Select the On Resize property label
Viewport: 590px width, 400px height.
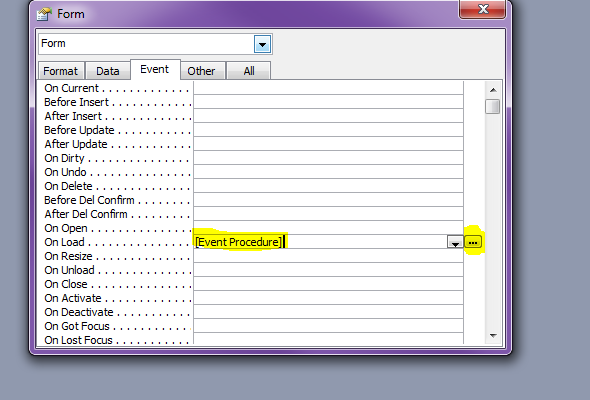click(x=68, y=256)
